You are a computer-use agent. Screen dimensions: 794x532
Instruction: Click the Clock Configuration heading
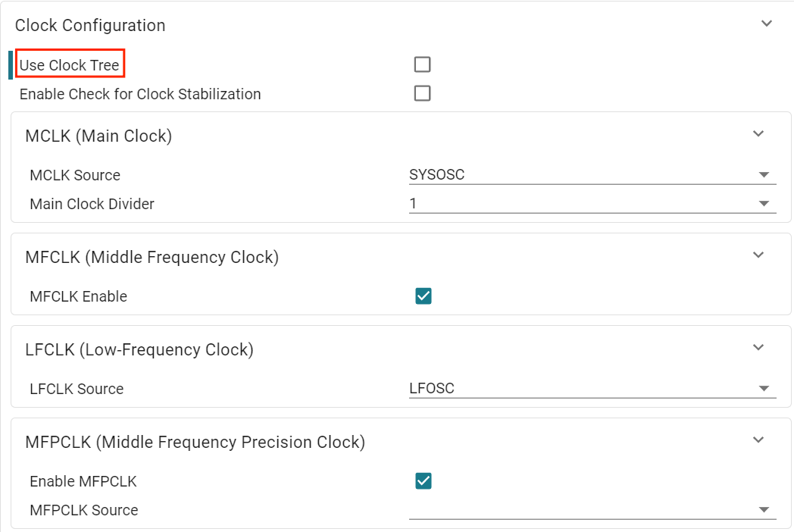click(90, 25)
